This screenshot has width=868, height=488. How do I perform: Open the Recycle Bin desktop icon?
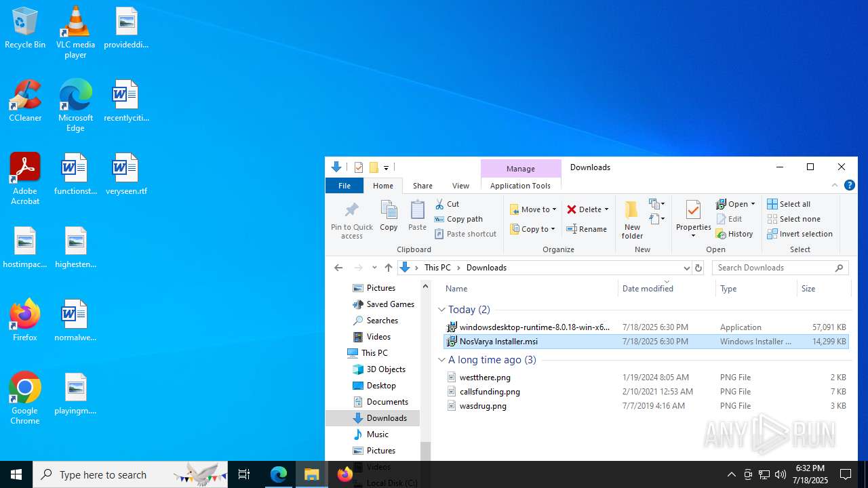point(25,28)
